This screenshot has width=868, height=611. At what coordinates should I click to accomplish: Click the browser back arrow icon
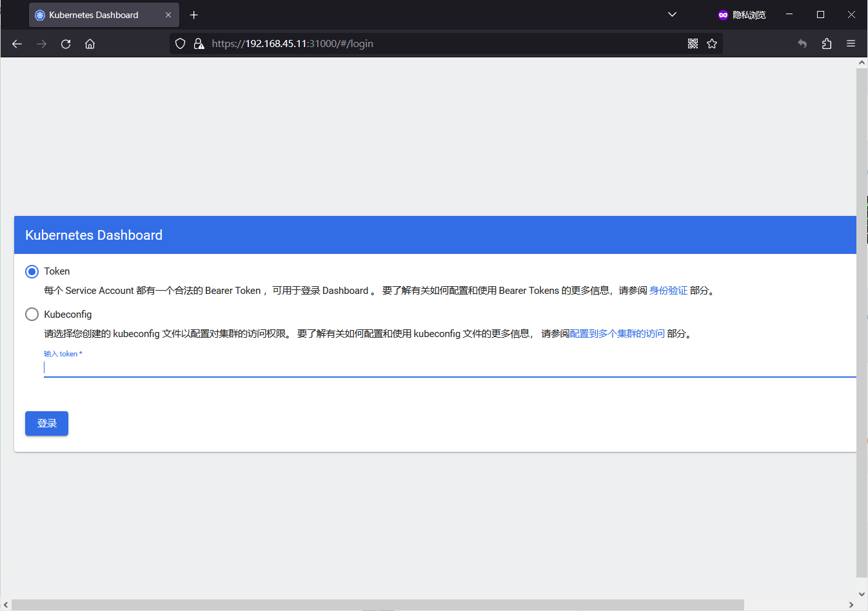point(17,44)
